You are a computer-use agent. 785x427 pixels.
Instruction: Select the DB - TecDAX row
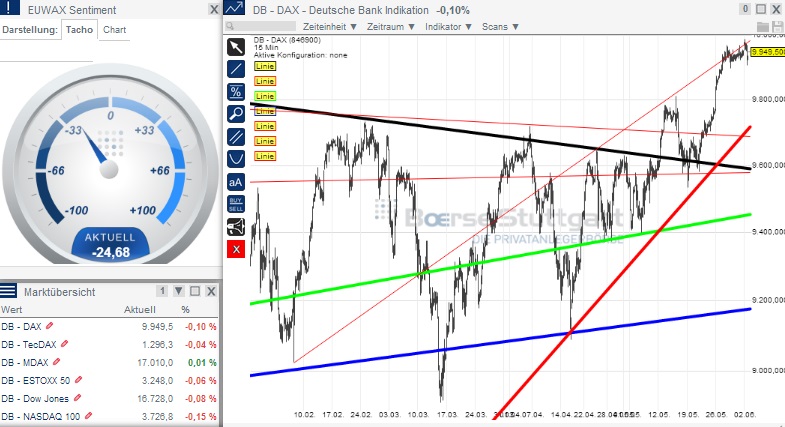(109, 344)
